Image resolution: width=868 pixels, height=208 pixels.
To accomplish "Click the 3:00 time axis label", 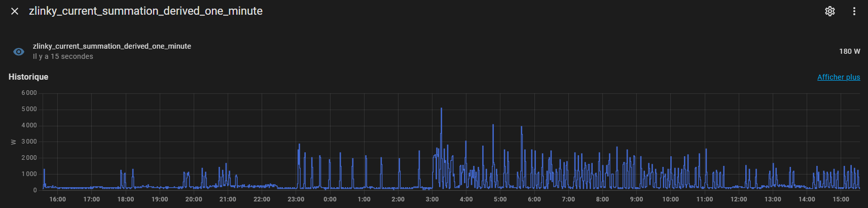I will coord(432,199).
